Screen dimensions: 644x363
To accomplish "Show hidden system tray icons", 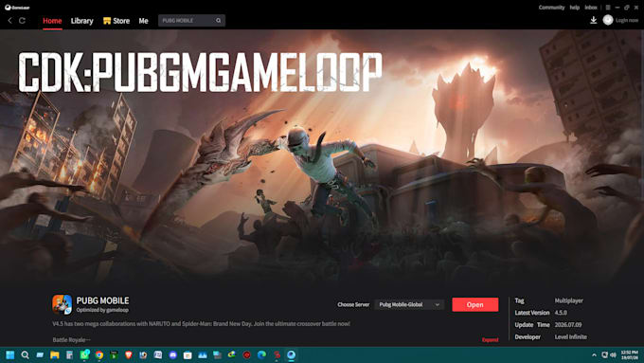I will [594, 354].
